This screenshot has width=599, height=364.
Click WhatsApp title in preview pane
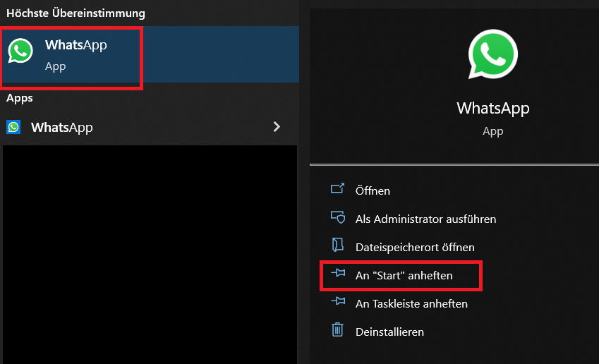tap(492, 109)
